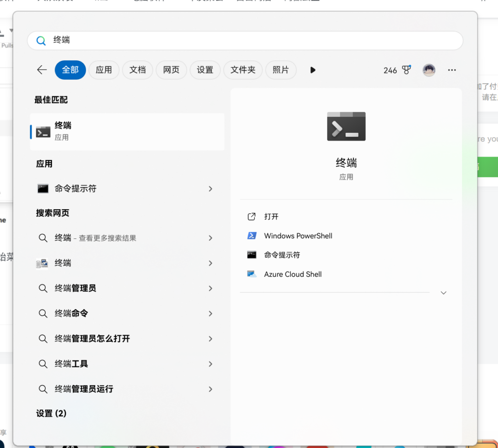Open 命令提示符 from the right pane actions
This screenshot has height=448, width=498.
click(x=282, y=255)
